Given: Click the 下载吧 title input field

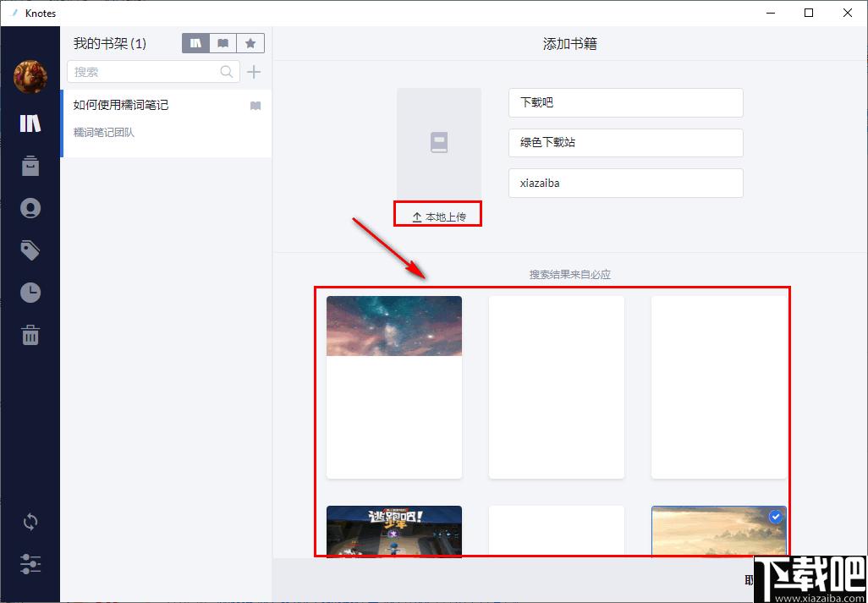Looking at the screenshot, I should point(625,103).
